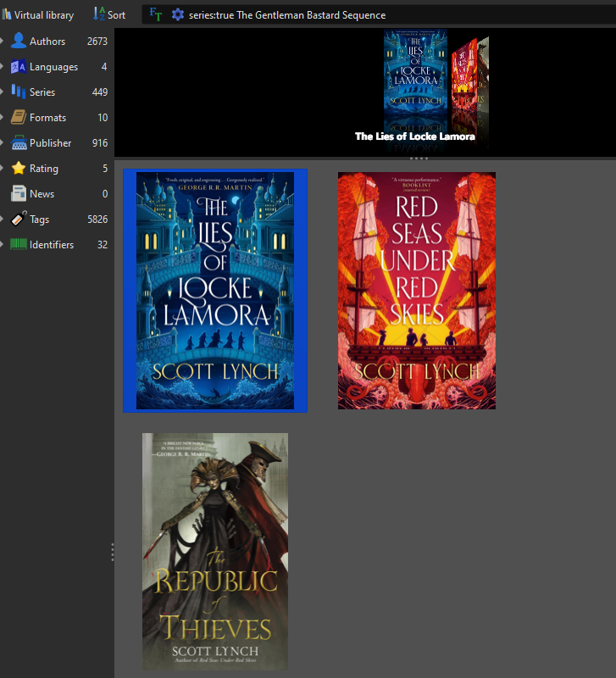
Task: Click the Formats book icon
Action: [x=19, y=117]
